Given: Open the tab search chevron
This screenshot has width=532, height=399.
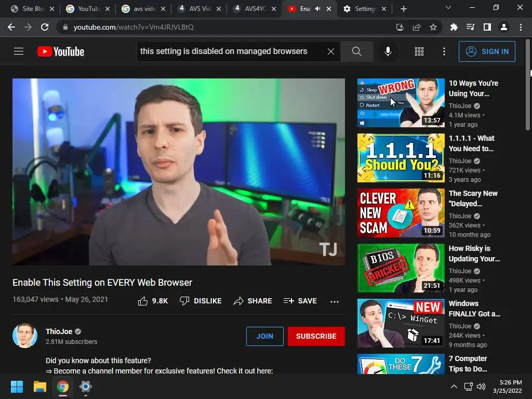Looking at the screenshot, I should (x=448, y=7).
